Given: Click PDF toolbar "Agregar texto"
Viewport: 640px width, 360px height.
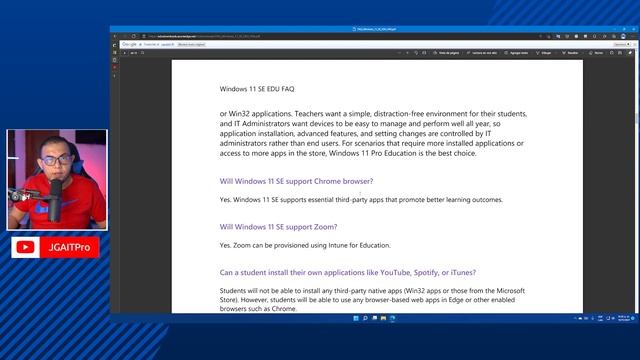Looking at the screenshot, I should (516, 53).
